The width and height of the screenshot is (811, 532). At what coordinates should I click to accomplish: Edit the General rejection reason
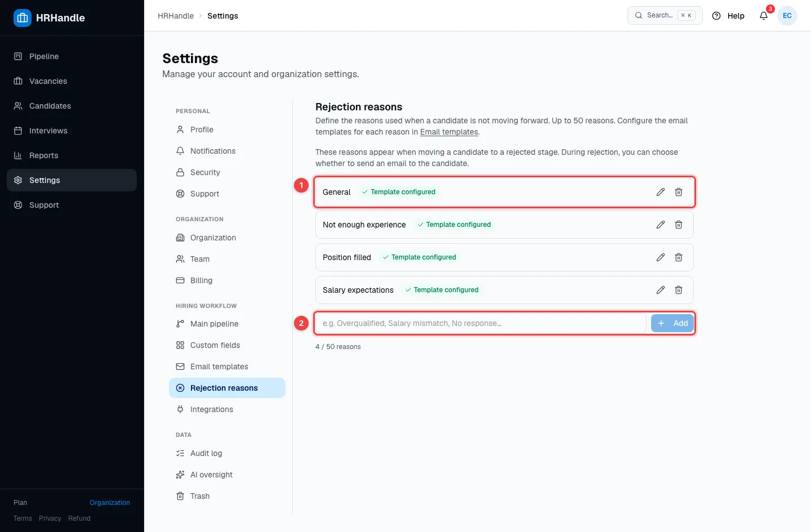pyautogui.click(x=661, y=192)
